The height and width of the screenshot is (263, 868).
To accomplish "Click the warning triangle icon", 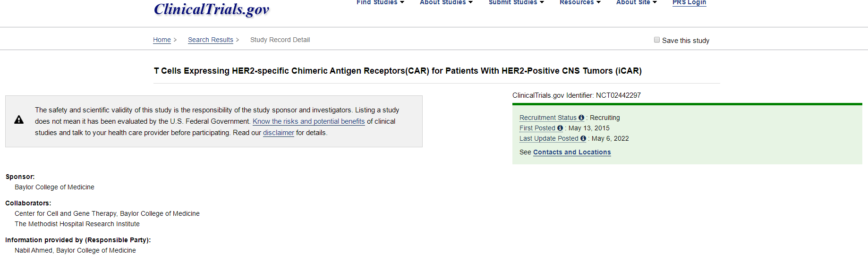I will [x=19, y=120].
